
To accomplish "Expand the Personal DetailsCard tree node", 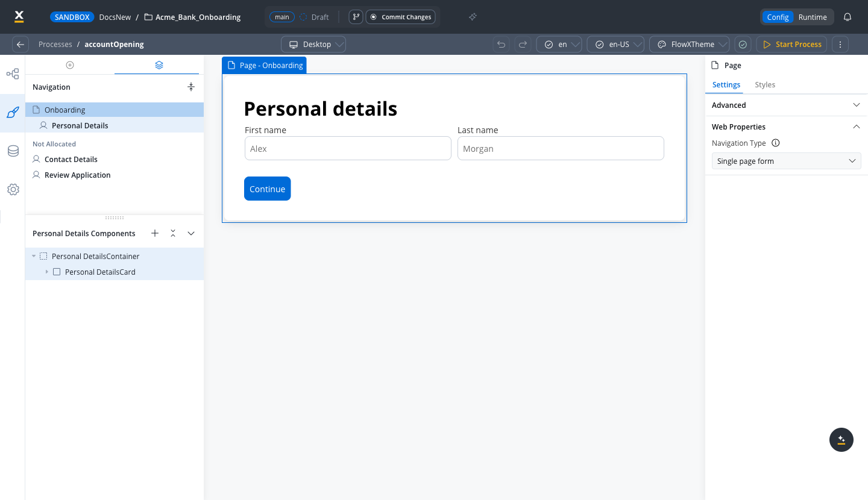I will (47, 272).
